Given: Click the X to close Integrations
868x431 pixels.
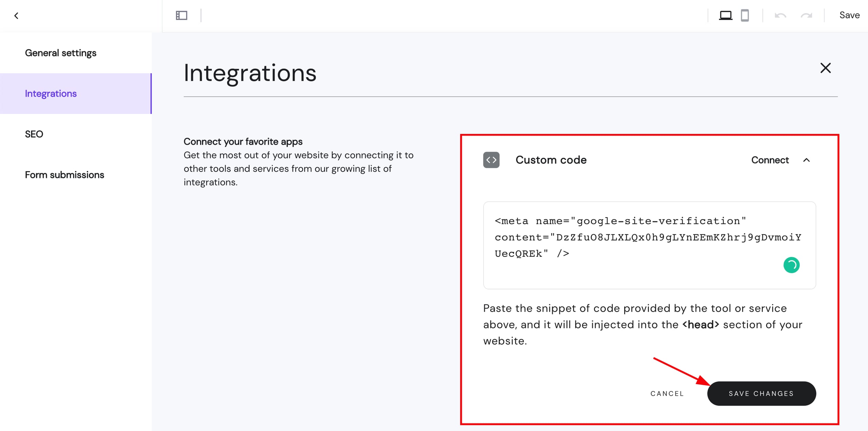Looking at the screenshot, I should point(826,68).
